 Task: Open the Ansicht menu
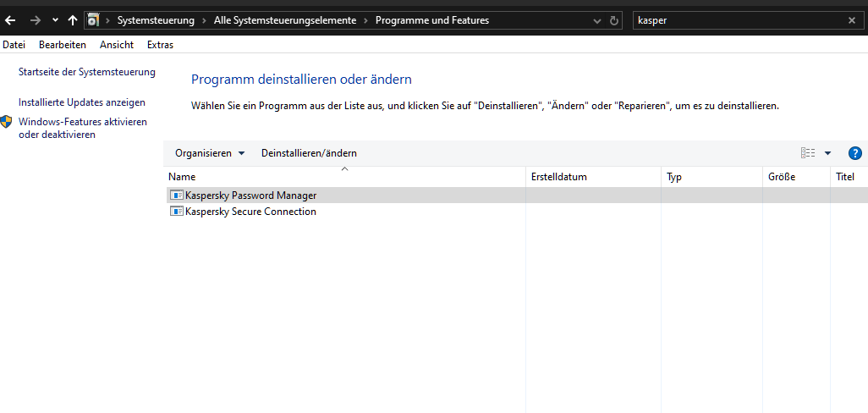coord(117,45)
